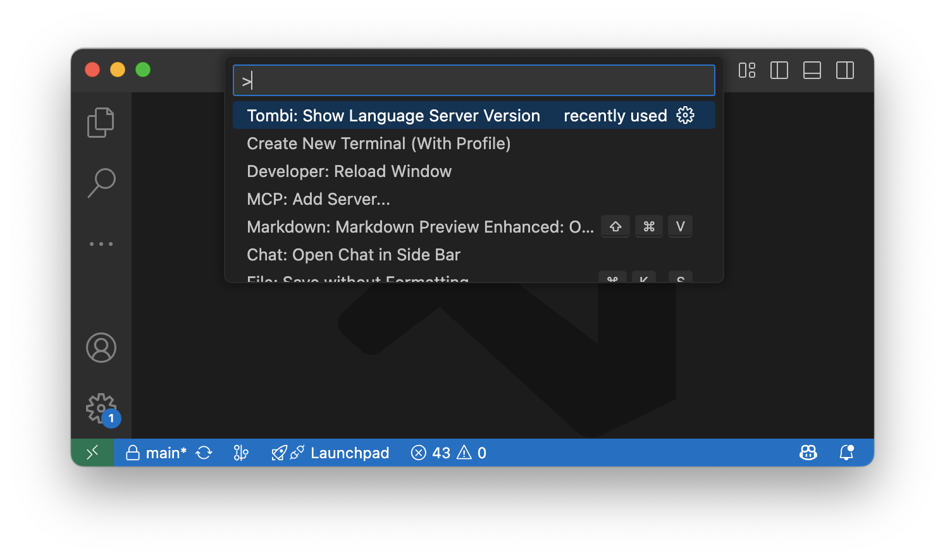
Task: Click the Launchpad status bar item
Action: (x=330, y=453)
